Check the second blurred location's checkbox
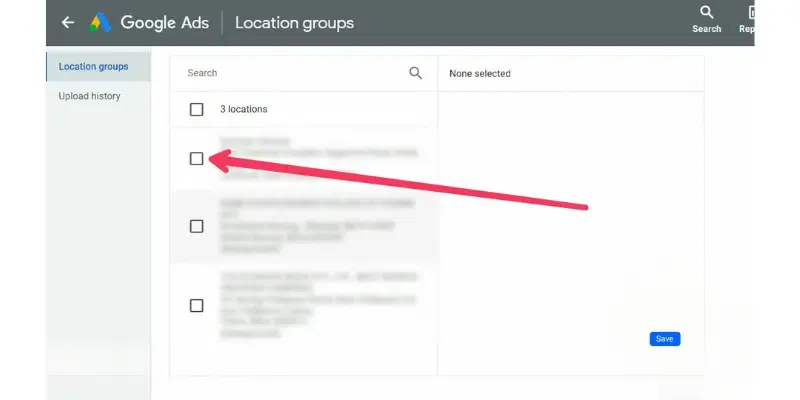Image resolution: width=800 pixels, height=400 pixels. coord(196,226)
